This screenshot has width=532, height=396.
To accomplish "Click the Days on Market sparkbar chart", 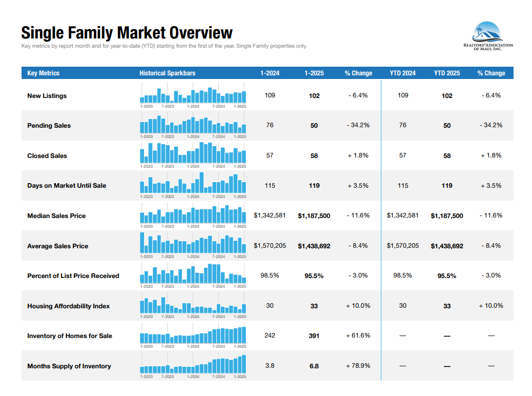I will pyautogui.click(x=193, y=185).
